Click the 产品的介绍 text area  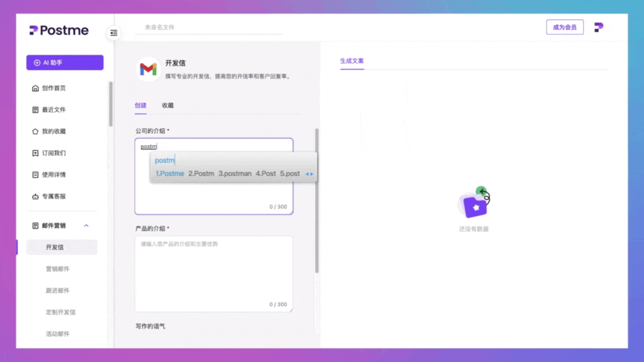point(214,270)
